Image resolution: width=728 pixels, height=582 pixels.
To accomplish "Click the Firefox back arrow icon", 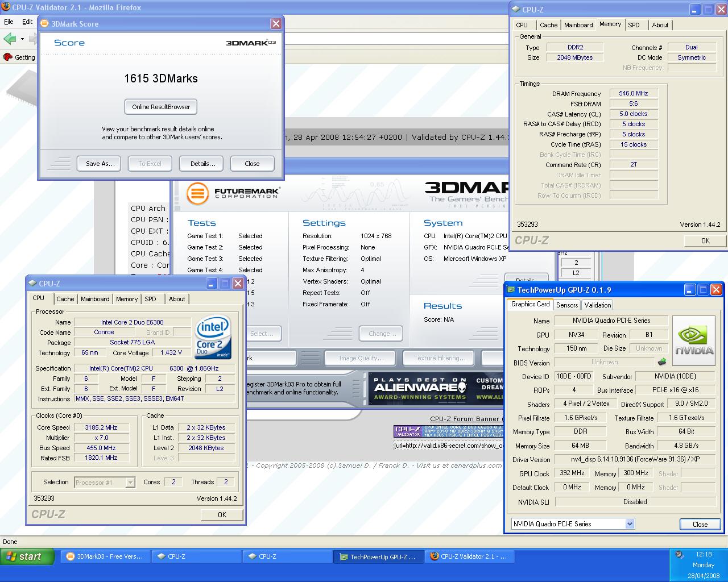I will [10, 39].
